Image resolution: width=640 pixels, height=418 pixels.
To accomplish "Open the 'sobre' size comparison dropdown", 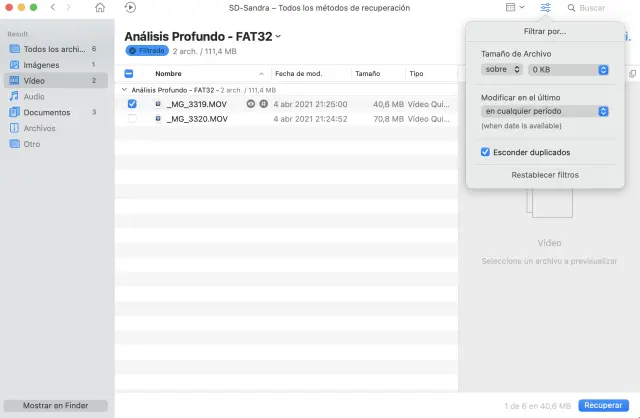I will [x=502, y=69].
